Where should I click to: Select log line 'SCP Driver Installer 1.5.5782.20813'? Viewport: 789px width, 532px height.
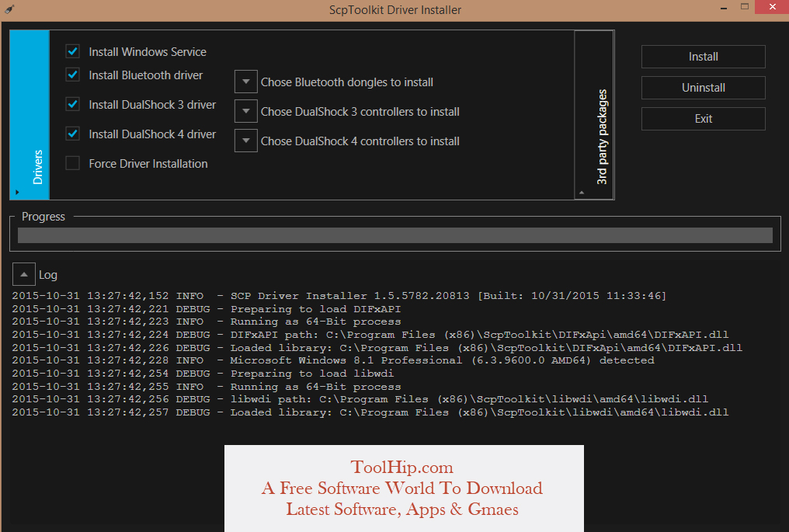[339, 295]
